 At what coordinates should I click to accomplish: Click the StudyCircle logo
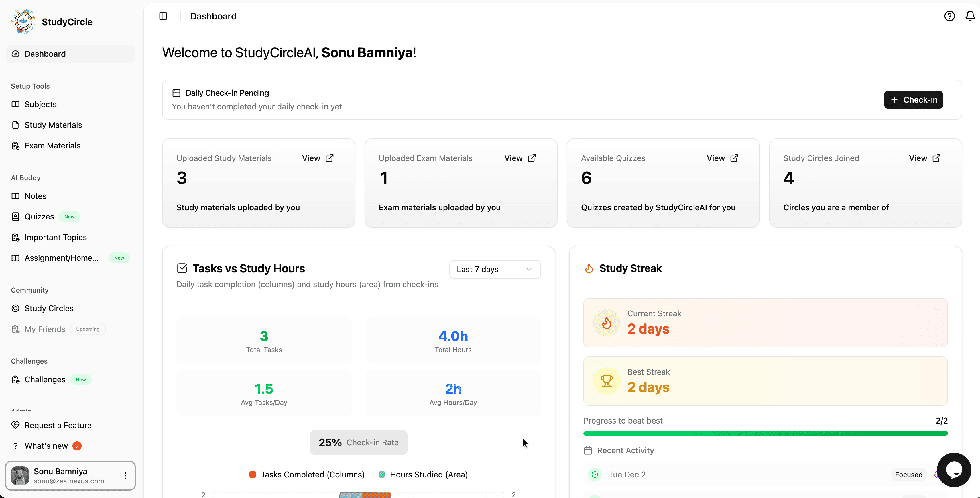click(x=23, y=22)
